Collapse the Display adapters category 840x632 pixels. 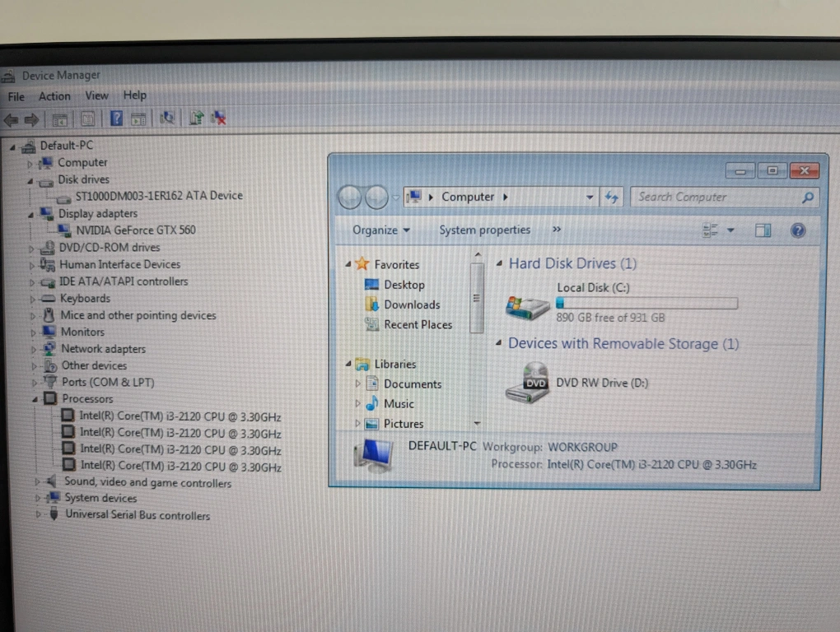point(31,215)
